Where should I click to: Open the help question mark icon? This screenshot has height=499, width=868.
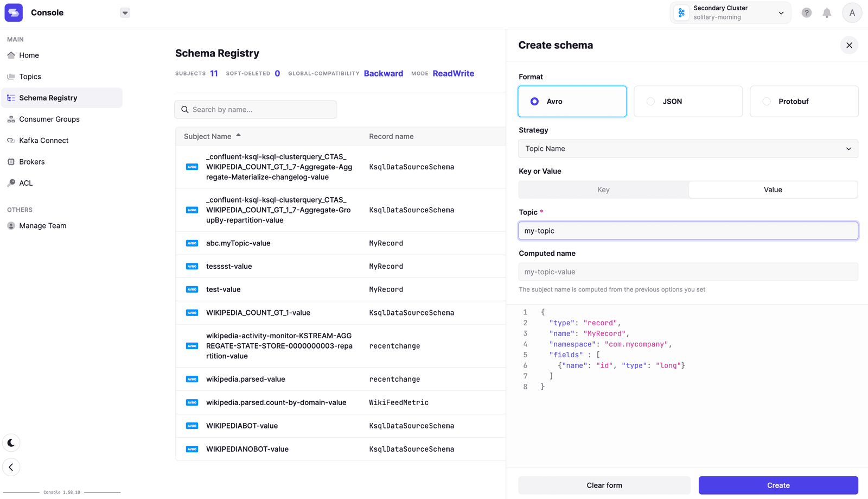(x=806, y=13)
